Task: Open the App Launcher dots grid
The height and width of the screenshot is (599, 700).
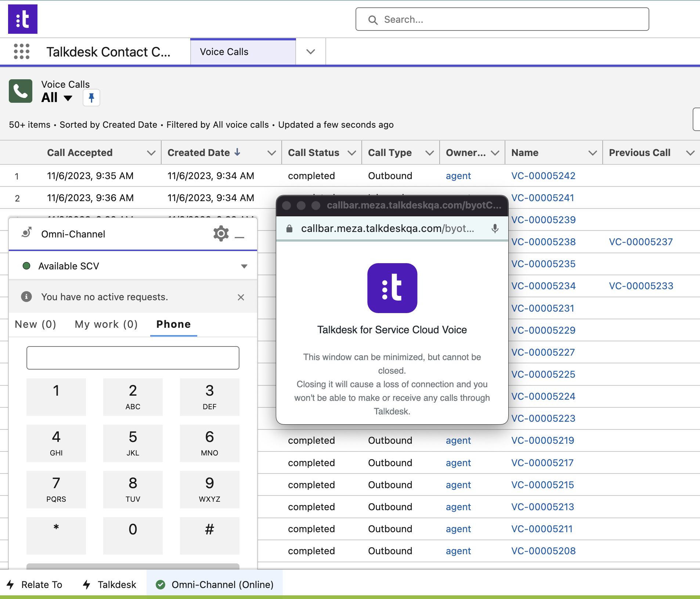Action: point(22,51)
